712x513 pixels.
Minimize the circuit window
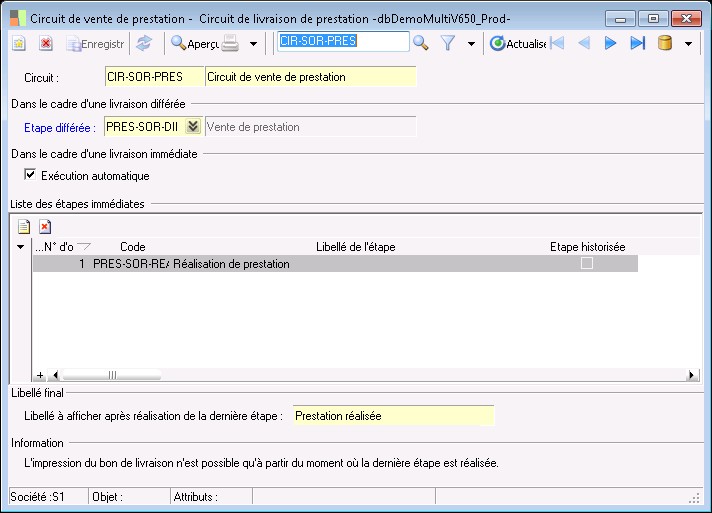click(x=620, y=19)
